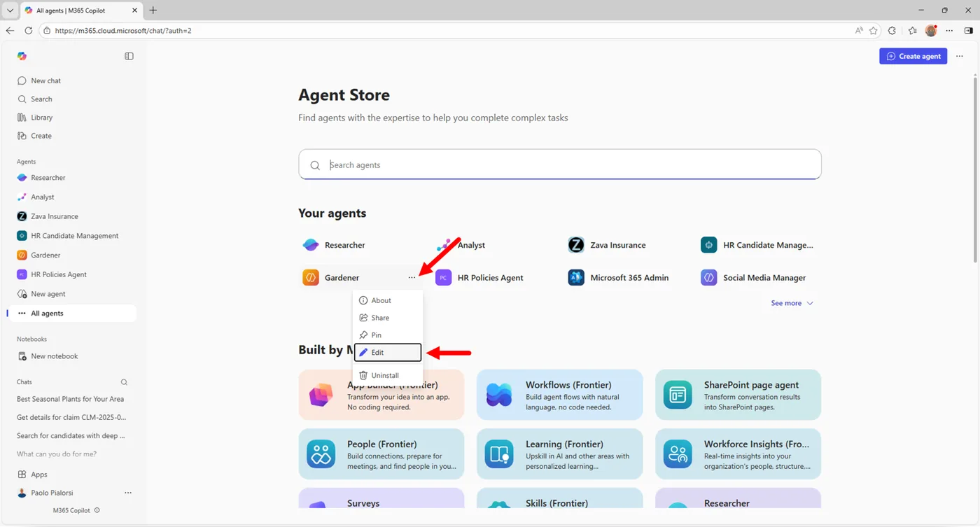This screenshot has height=527, width=980.
Task: Add this page to favorites star
Action: [873, 31]
